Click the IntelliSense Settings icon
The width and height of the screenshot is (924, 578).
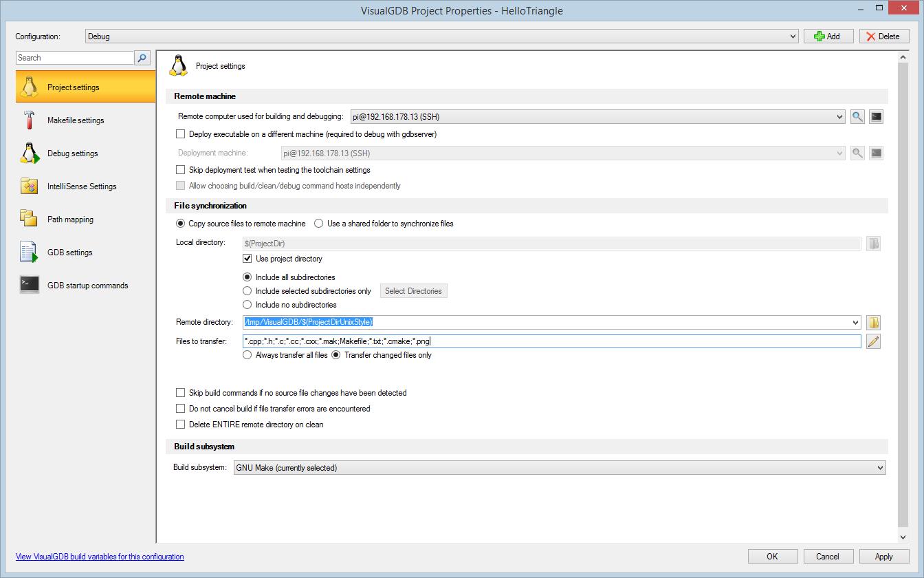coord(29,186)
